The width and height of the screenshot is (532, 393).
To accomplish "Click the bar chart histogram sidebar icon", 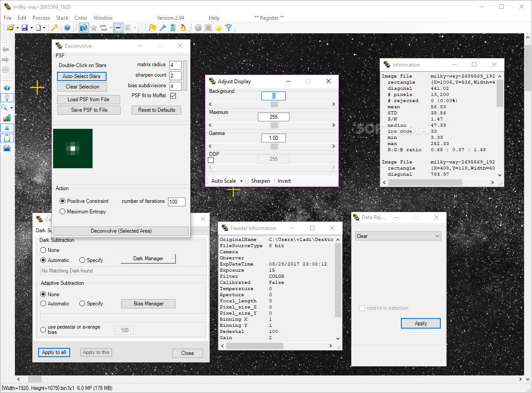I will (7, 118).
